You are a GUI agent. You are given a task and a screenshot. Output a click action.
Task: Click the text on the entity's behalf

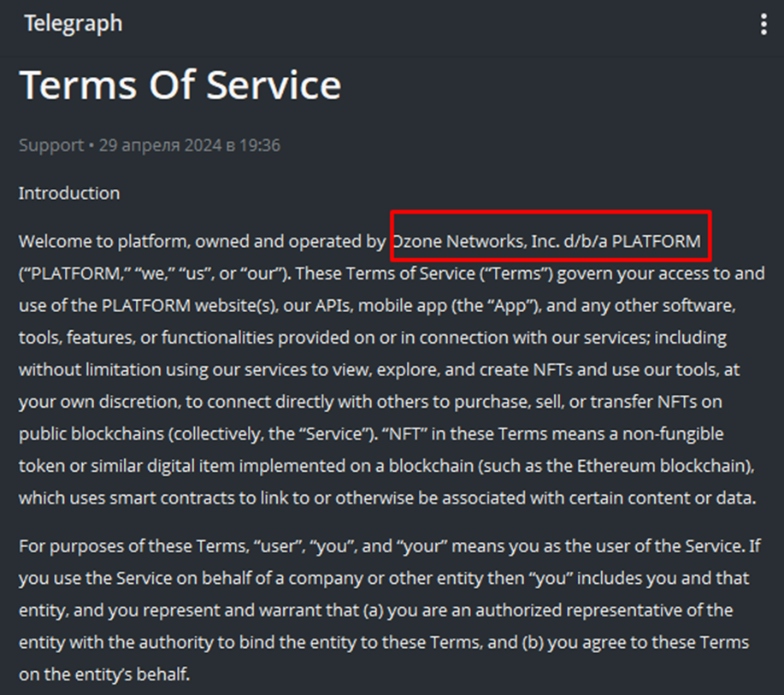click(104, 674)
